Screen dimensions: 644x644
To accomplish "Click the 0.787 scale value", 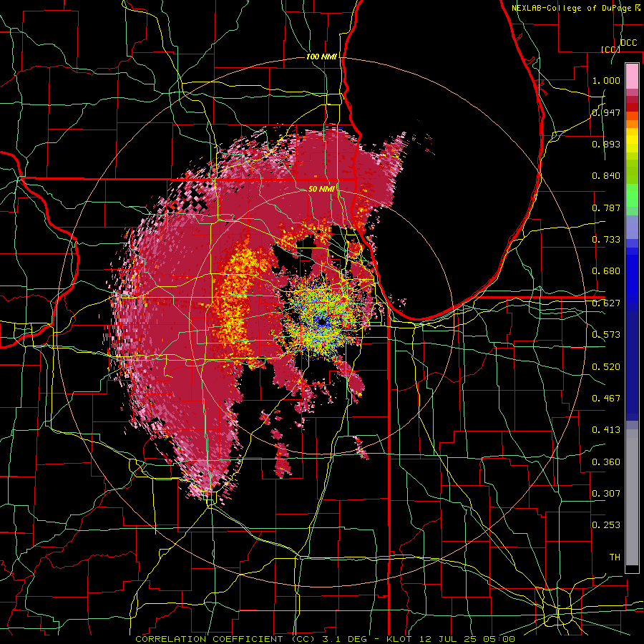I will (x=606, y=208).
